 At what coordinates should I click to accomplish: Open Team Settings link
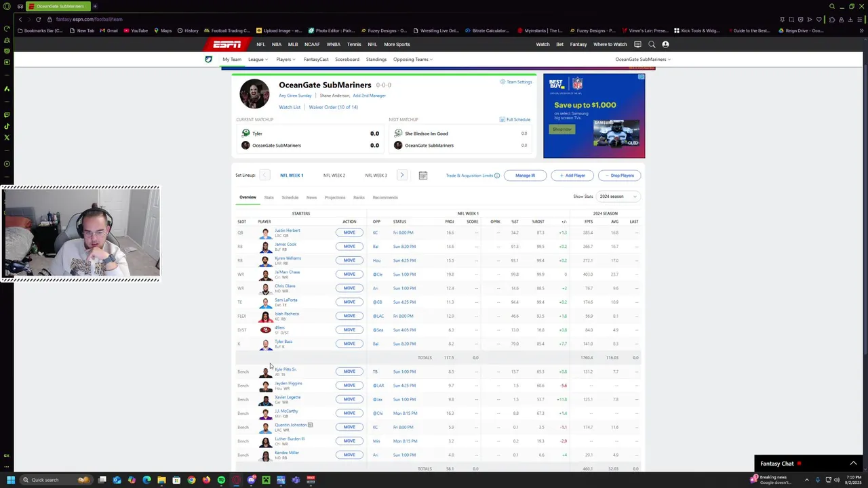(x=516, y=82)
